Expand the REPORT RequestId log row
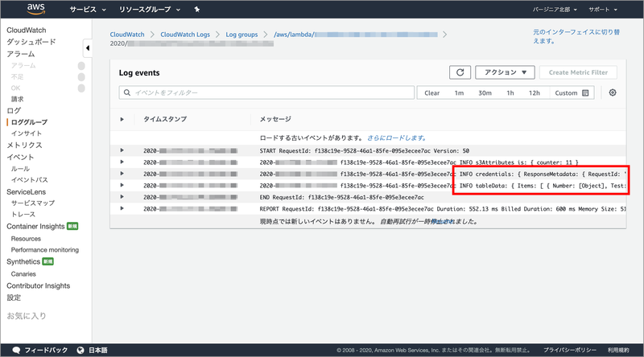The image size is (644, 357). 122,208
